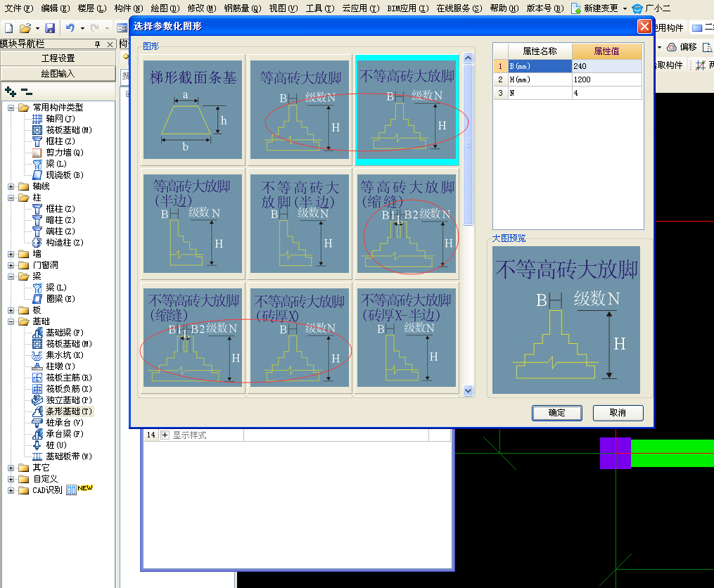Select the 现浇板(B) icon in tree
The image size is (714, 588).
click(x=37, y=175)
